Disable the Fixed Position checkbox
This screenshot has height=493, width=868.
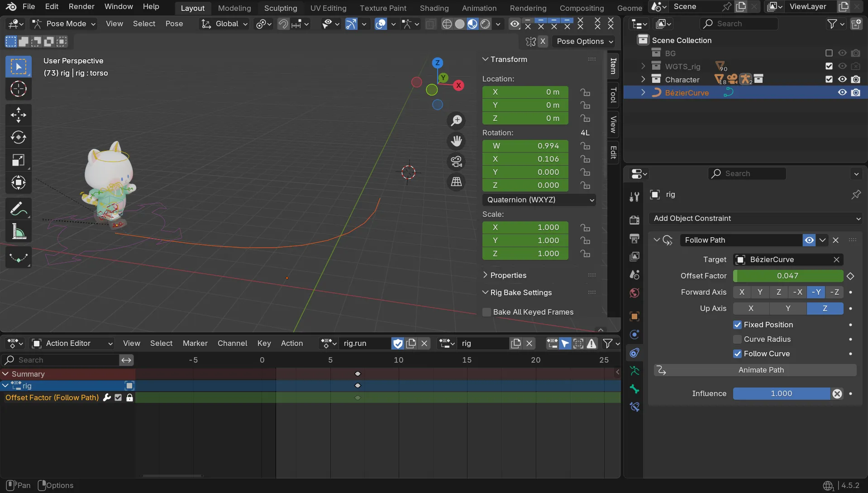(x=738, y=325)
